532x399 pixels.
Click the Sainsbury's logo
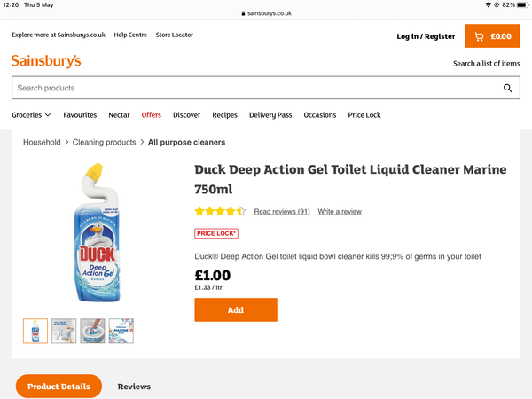click(x=46, y=61)
